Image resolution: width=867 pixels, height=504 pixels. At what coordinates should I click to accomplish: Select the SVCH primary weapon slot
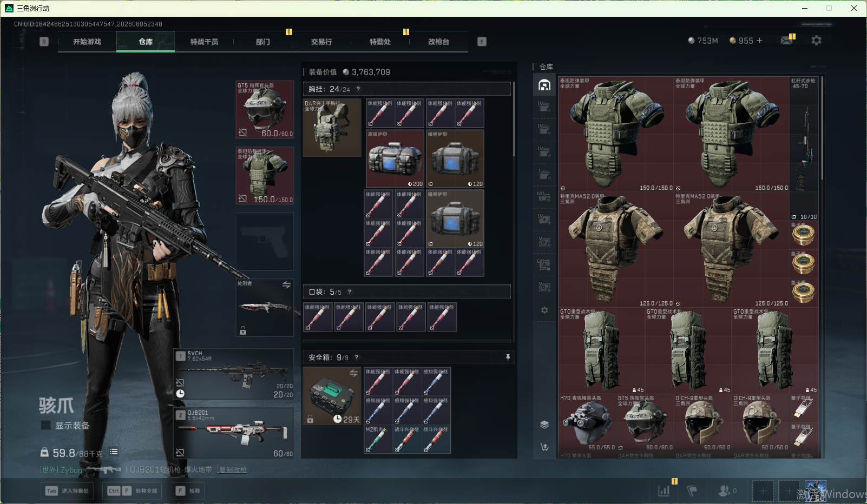(234, 374)
